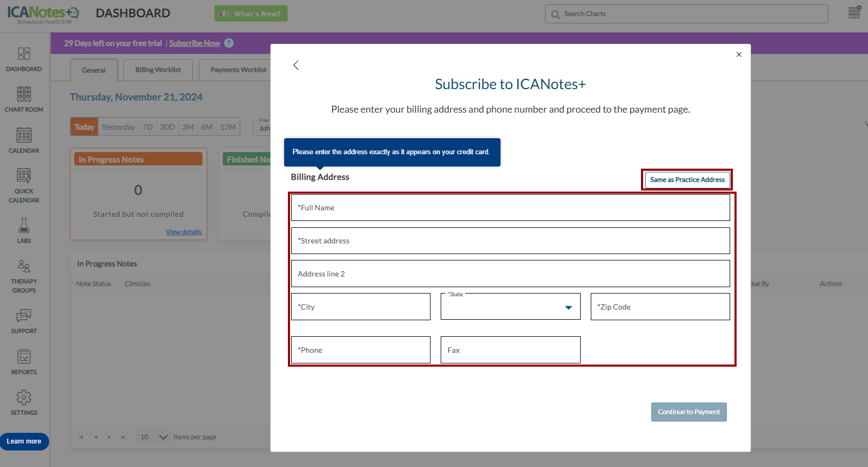Viewport: 868px width, 467px height.
Task: Open the Calendar sidebar icon
Action: (24, 136)
